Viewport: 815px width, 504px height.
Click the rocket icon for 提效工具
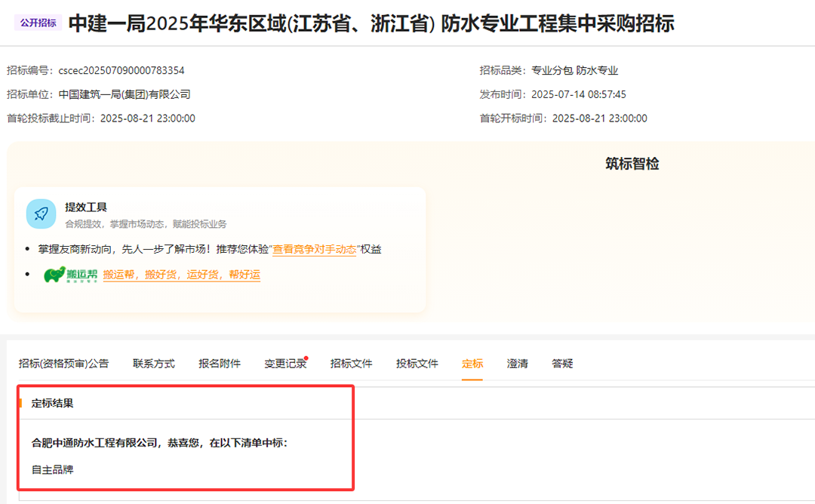(x=41, y=214)
